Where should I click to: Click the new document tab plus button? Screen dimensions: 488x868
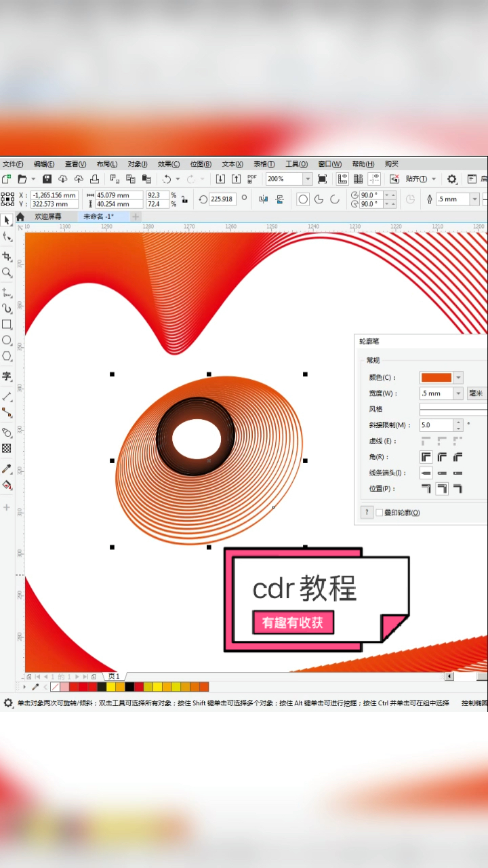tap(136, 217)
